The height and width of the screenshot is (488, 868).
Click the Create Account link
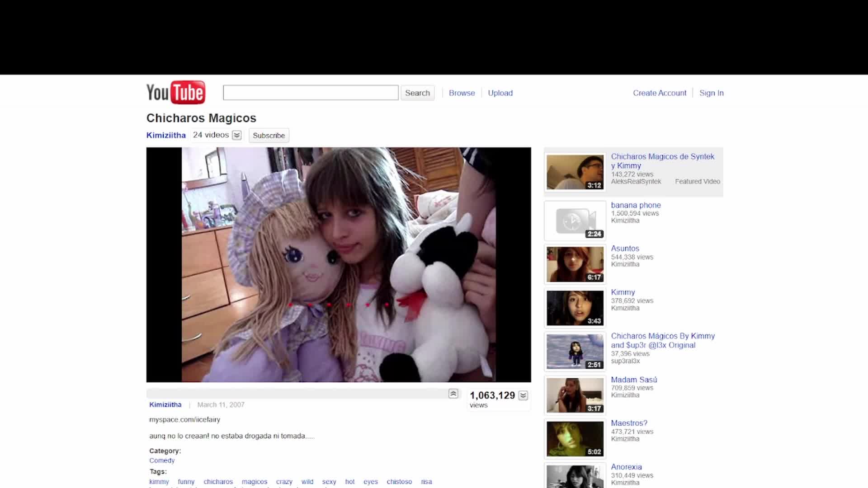click(x=659, y=93)
